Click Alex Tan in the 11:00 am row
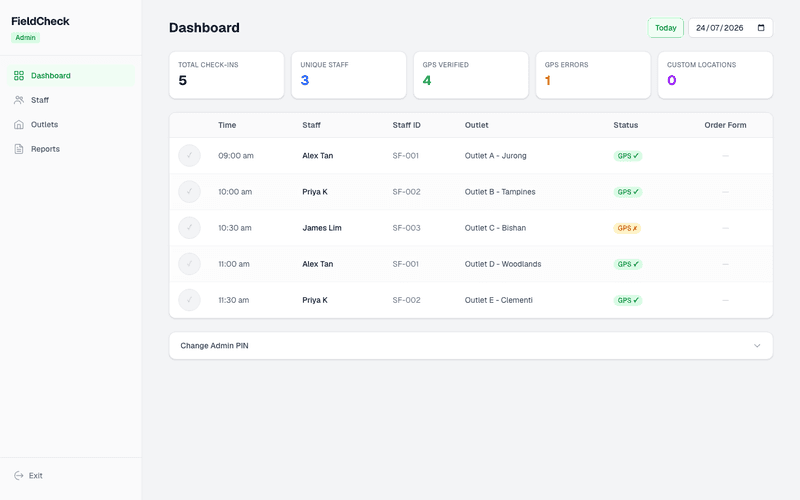 tap(317, 264)
